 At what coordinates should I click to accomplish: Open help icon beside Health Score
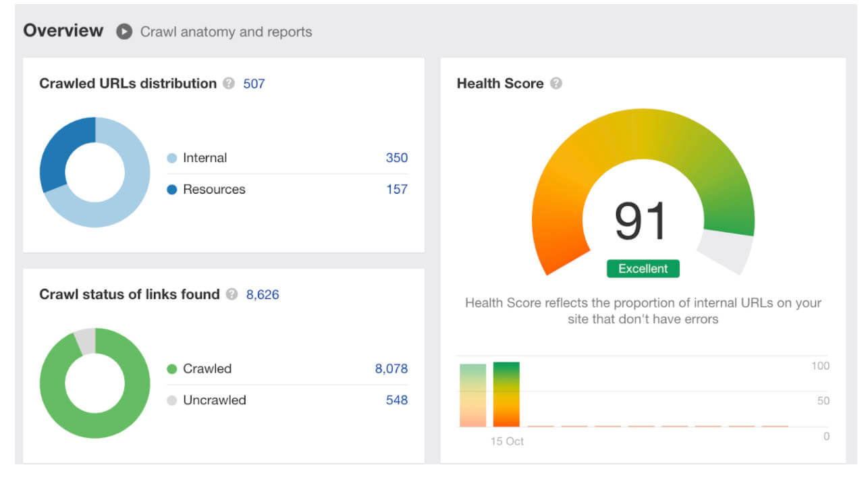pos(555,84)
